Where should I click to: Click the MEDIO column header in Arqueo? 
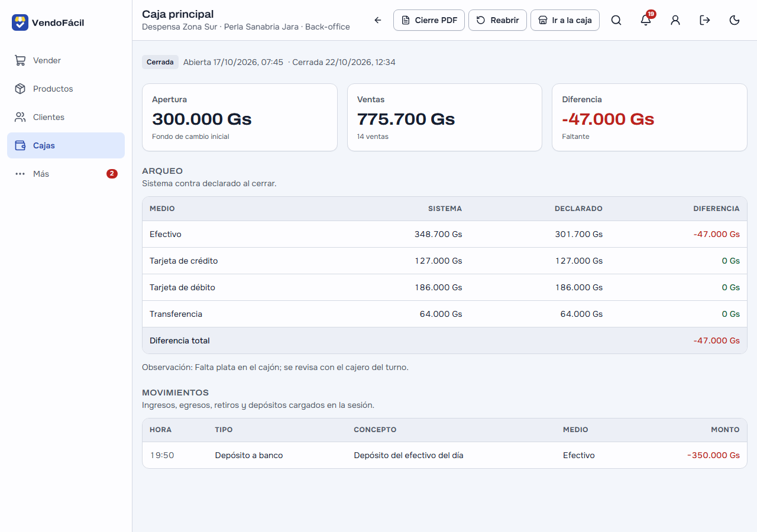click(162, 209)
